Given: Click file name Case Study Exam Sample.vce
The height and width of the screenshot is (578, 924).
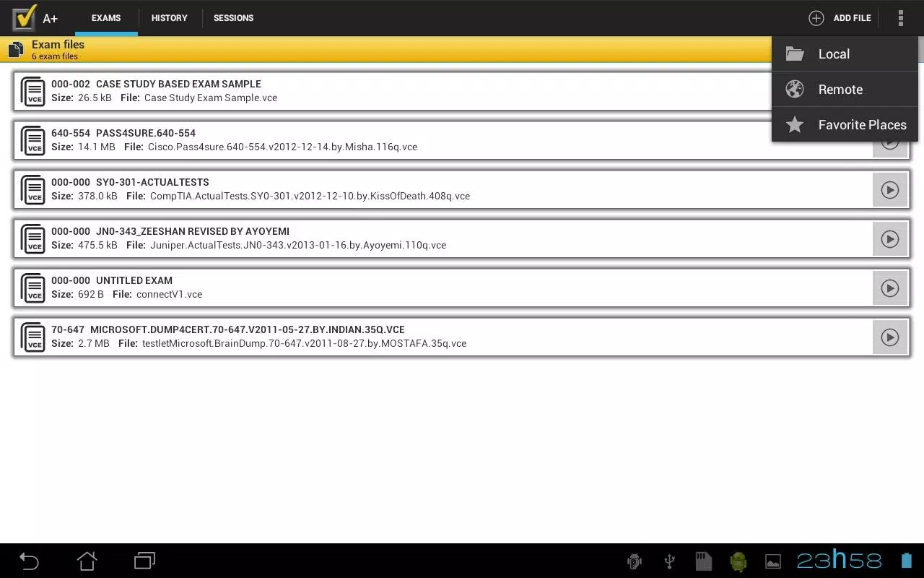Looking at the screenshot, I should click(211, 98).
